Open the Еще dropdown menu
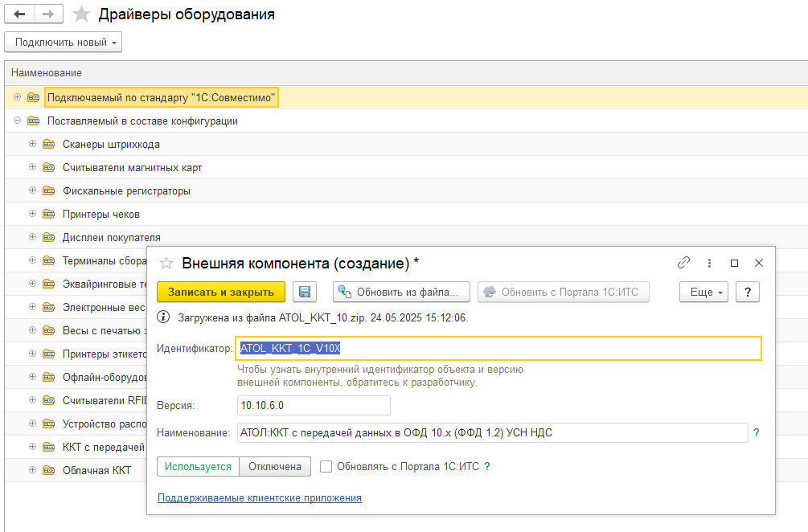 coord(703,292)
